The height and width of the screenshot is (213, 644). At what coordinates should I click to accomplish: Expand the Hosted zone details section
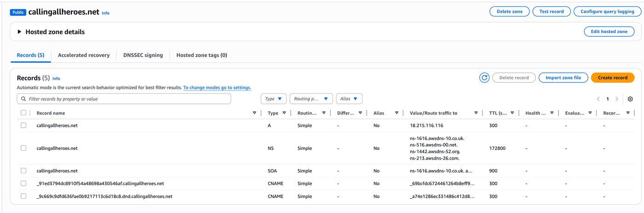tap(19, 32)
